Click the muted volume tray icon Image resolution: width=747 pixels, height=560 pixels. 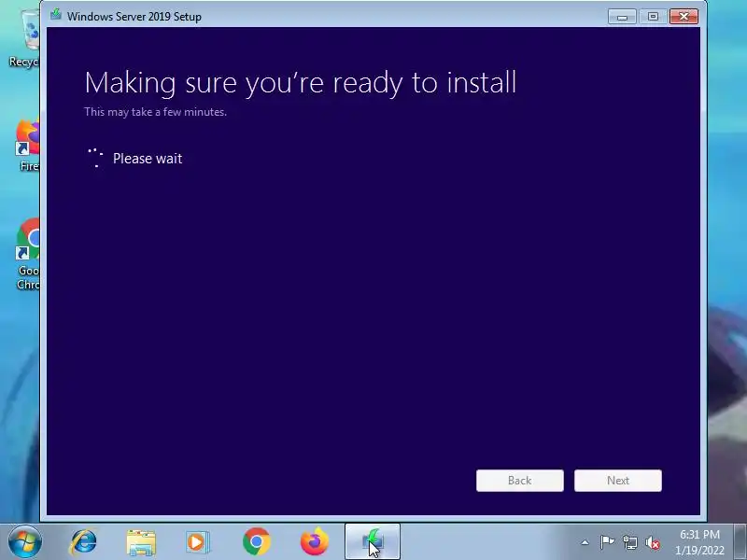click(653, 542)
